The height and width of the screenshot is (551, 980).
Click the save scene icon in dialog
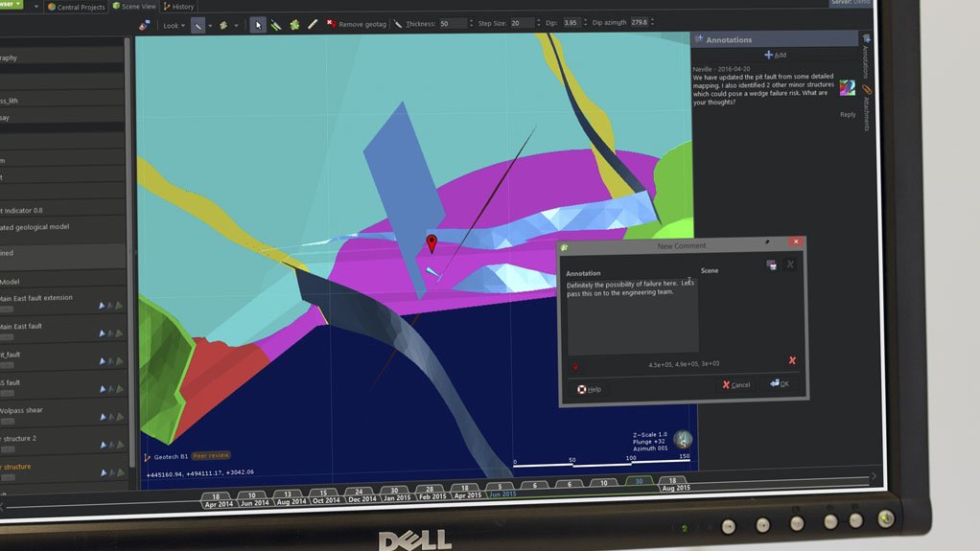(772, 264)
